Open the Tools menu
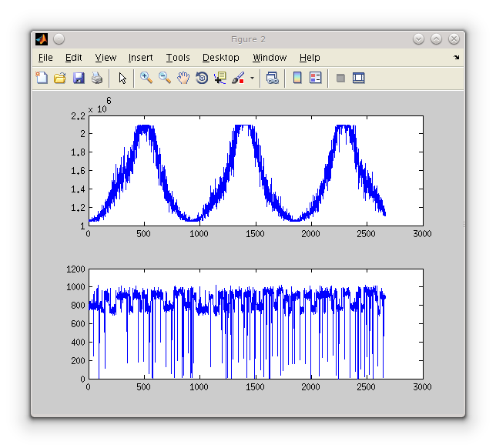The image size is (496, 448). pos(178,58)
